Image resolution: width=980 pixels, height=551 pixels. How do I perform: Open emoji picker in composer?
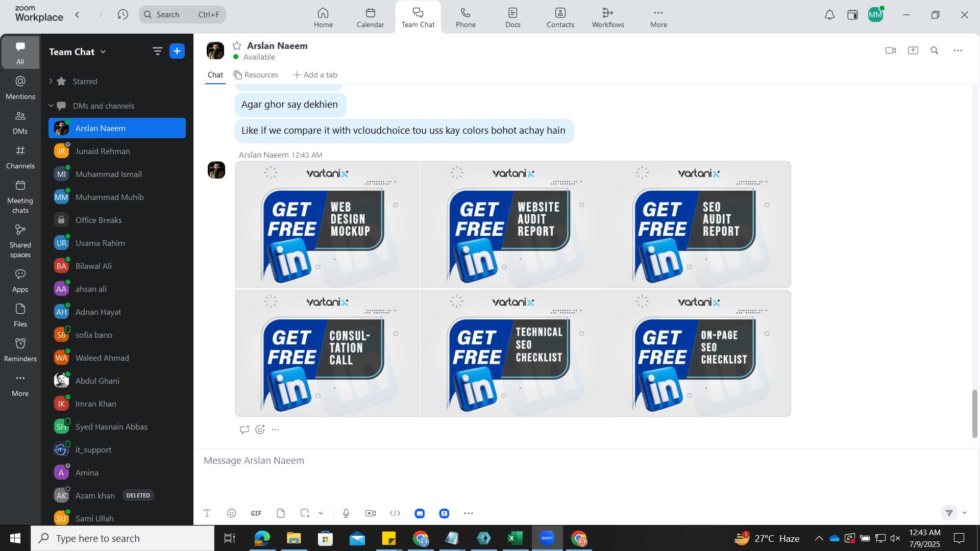231,513
